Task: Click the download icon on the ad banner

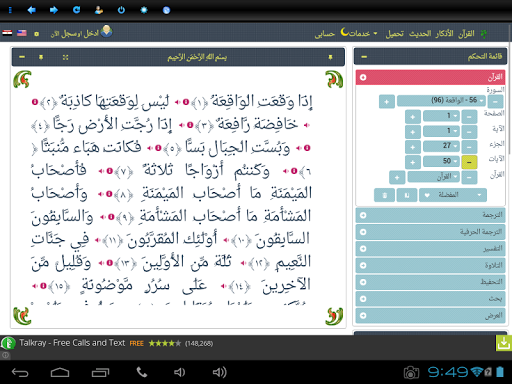Action: coord(504,343)
